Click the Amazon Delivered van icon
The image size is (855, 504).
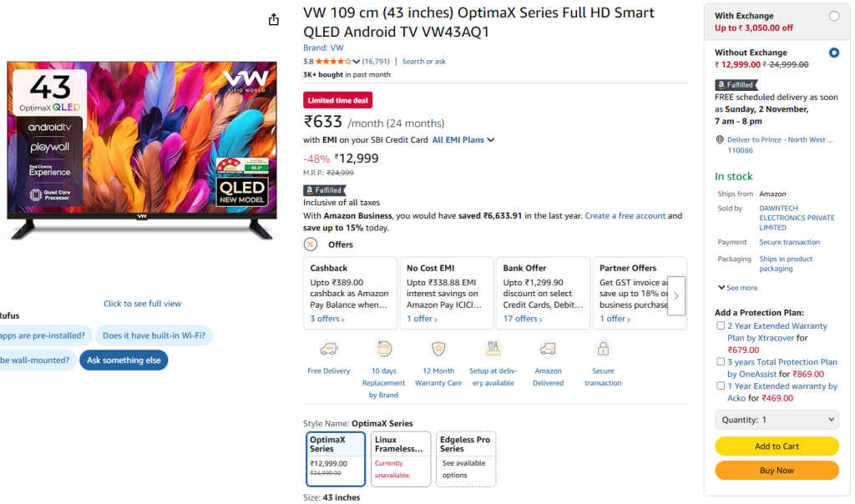[548, 349]
